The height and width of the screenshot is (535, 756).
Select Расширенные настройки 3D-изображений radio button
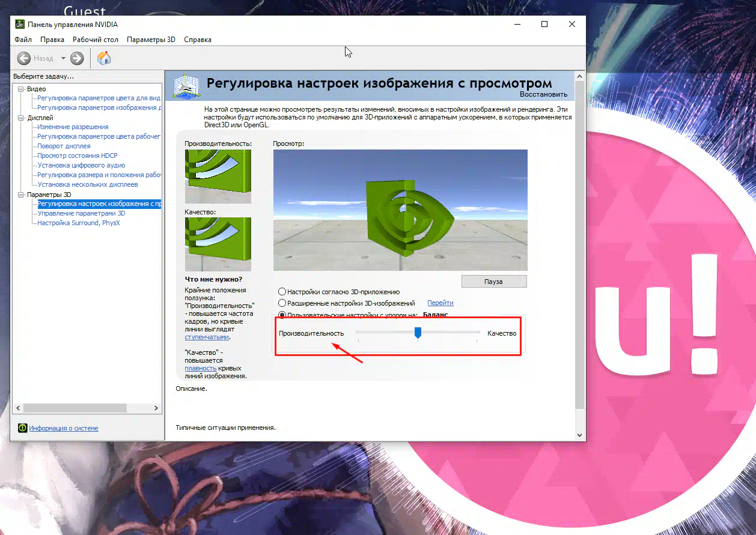[x=282, y=303]
